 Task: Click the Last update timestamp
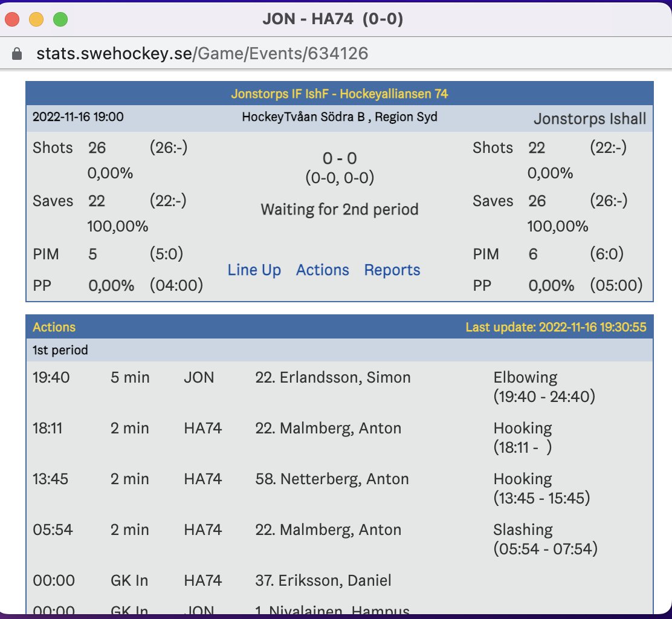pyautogui.click(x=556, y=328)
